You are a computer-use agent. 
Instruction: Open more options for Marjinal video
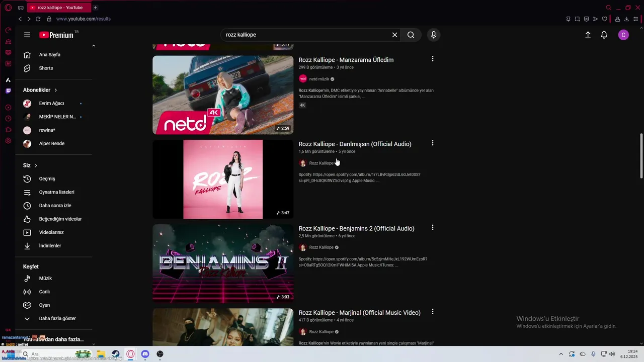click(432, 312)
